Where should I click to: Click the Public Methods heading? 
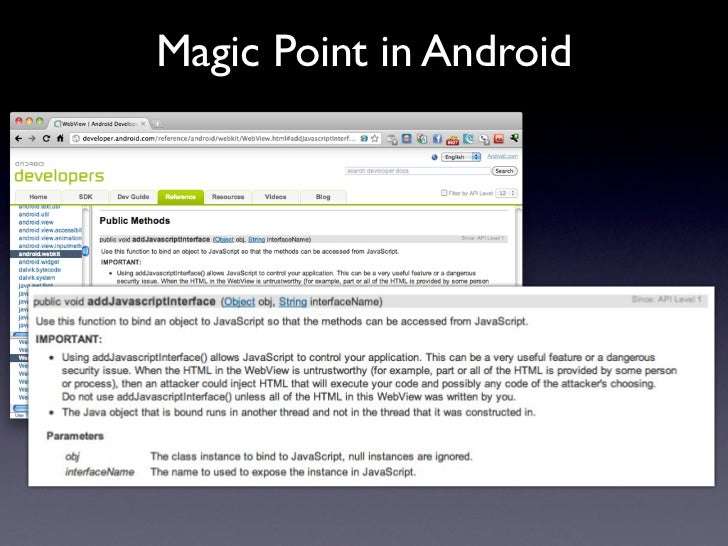point(135,221)
